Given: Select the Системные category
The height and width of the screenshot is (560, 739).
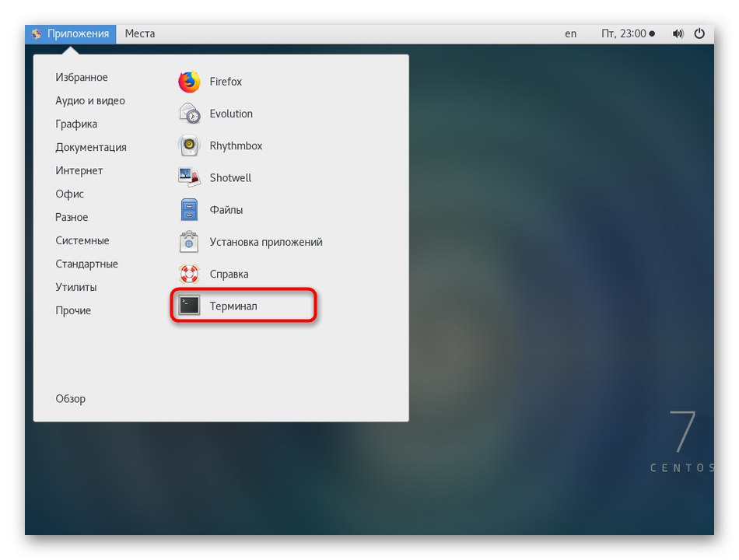Looking at the screenshot, I should tap(82, 240).
